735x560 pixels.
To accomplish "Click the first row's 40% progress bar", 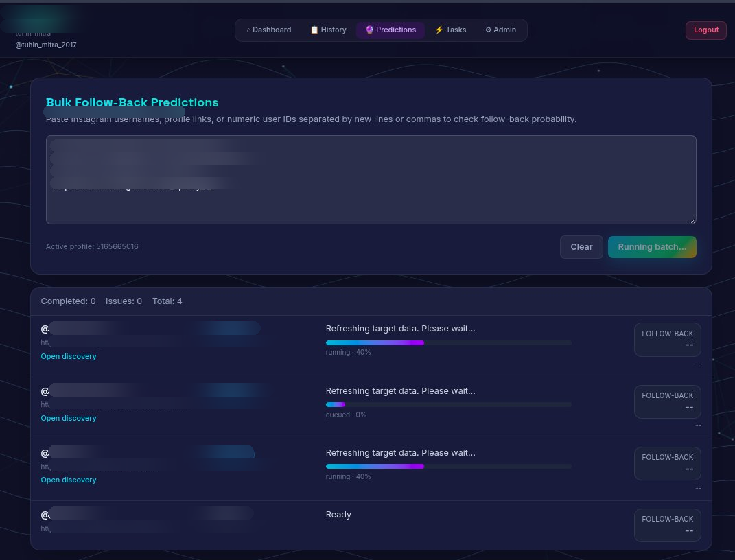I will [x=448, y=342].
